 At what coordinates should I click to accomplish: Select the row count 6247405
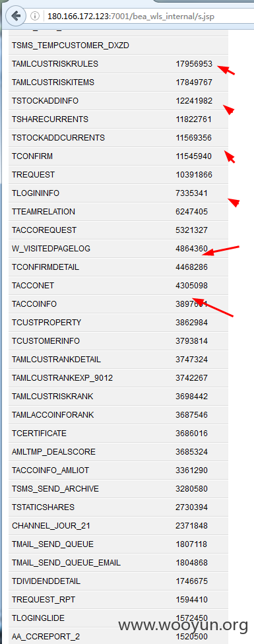tap(191, 212)
